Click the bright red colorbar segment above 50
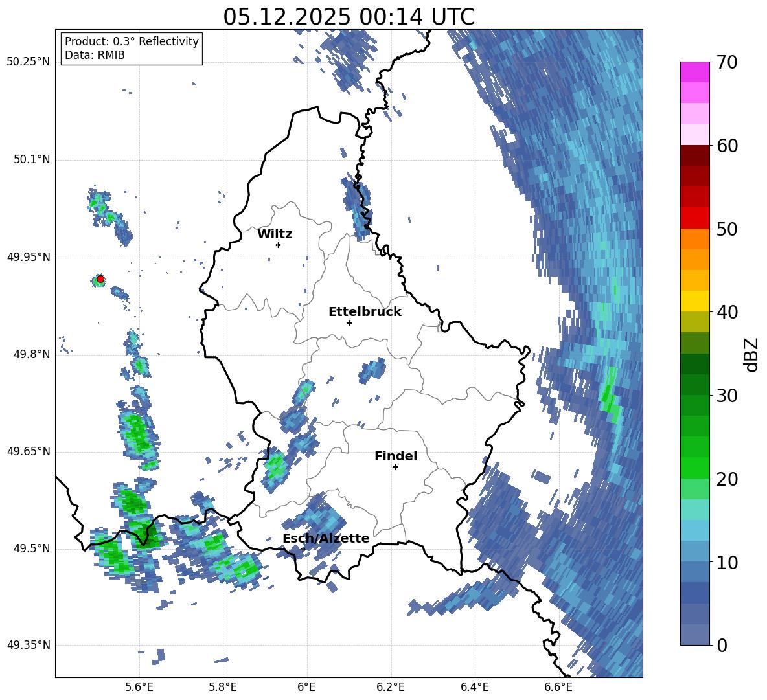The width and height of the screenshot is (767, 700). [694, 218]
